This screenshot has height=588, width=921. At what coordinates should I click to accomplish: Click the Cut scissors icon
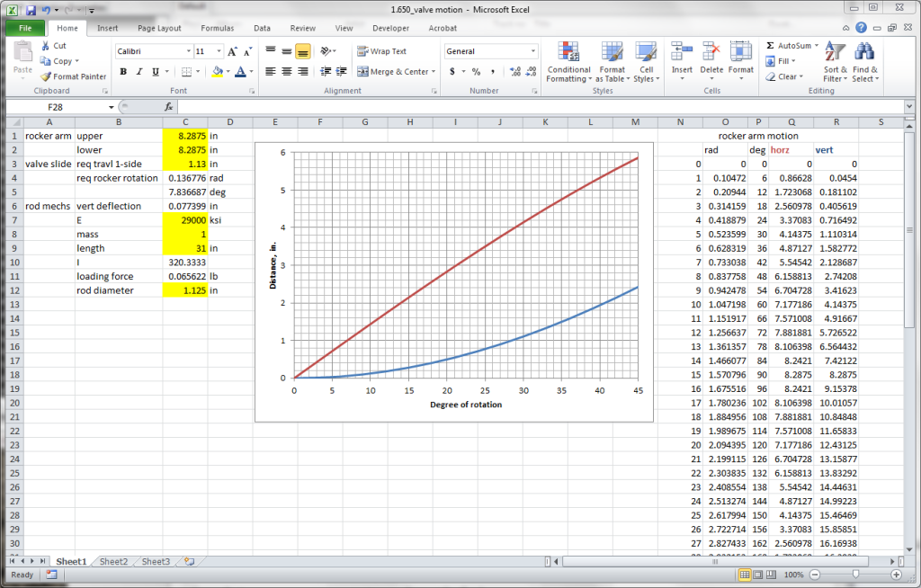[x=46, y=46]
